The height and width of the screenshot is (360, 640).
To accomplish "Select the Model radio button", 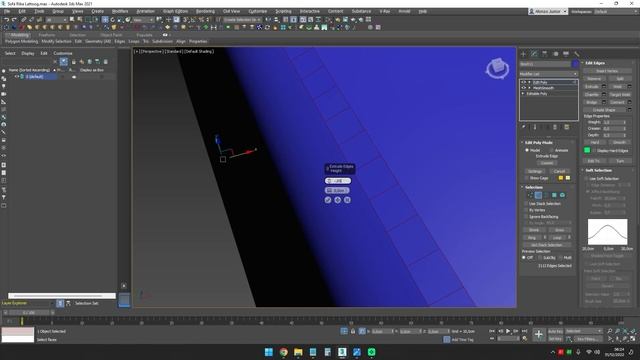I will (x=527, y=150).
